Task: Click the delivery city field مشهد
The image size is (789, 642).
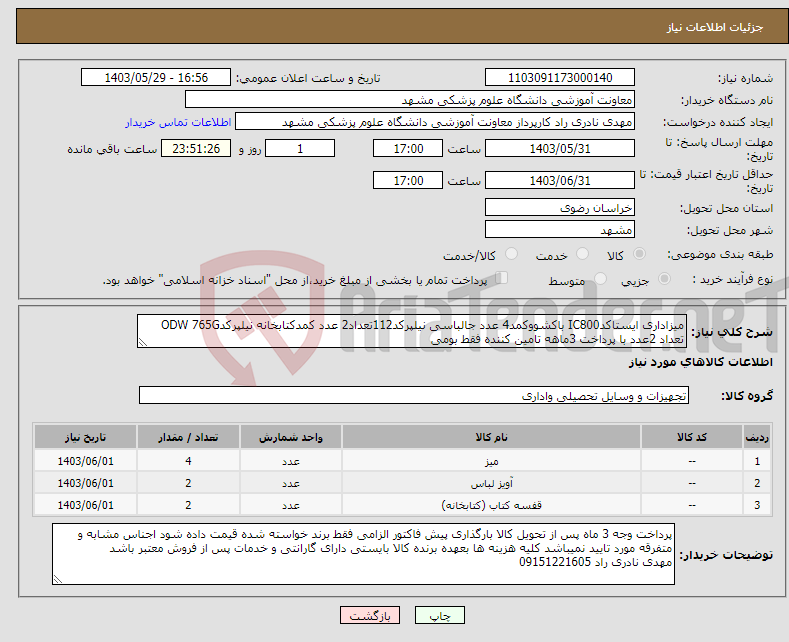Action: (560, 229)
